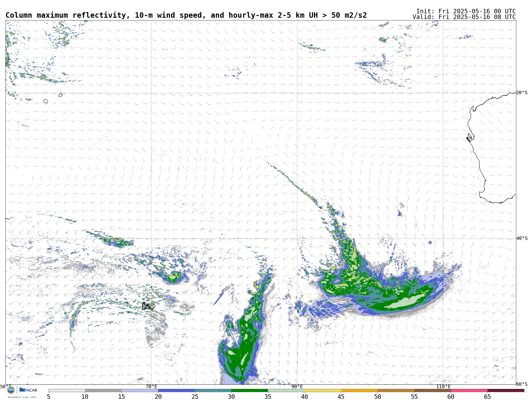This screenshot has width=532, height=400.
Task: Click the 40°S latitude label
Action: pyautogui.click(x=522, y=238)
